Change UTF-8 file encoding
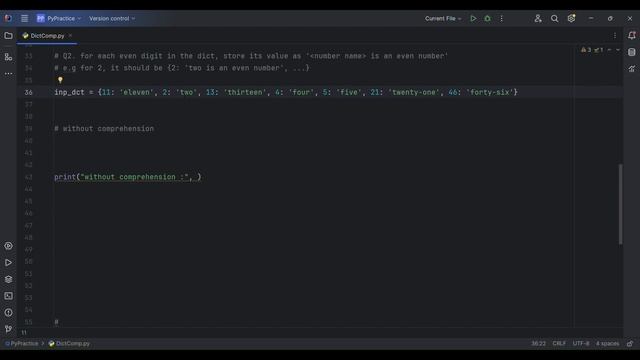Viewport: 640px width, 360px height. [x=581, y=344]
